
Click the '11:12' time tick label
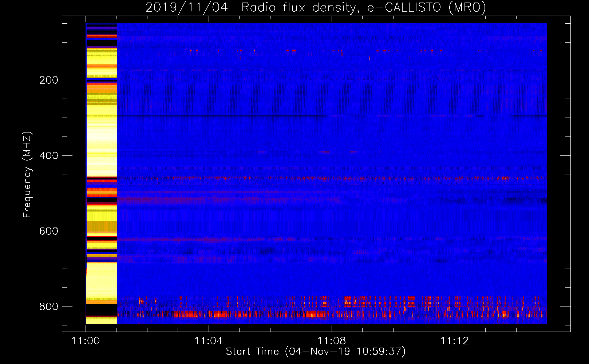pos(455,341)
